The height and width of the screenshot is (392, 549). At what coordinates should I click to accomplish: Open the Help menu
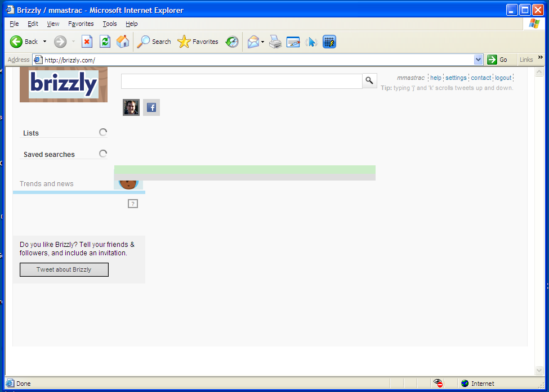click(x=132, y=24)
